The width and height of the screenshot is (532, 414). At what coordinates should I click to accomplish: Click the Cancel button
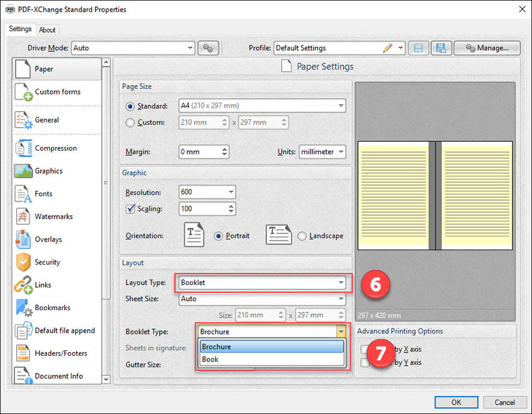[x=504, y=403]
